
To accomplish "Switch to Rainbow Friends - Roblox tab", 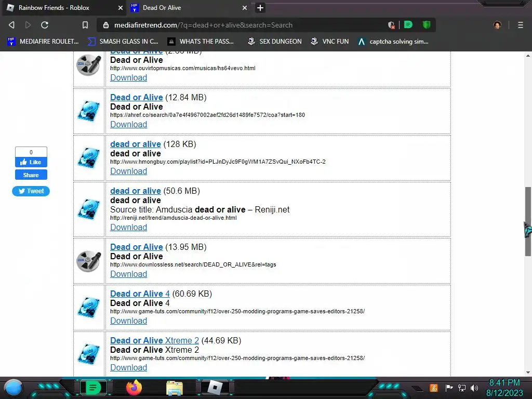I will [64, 8].
